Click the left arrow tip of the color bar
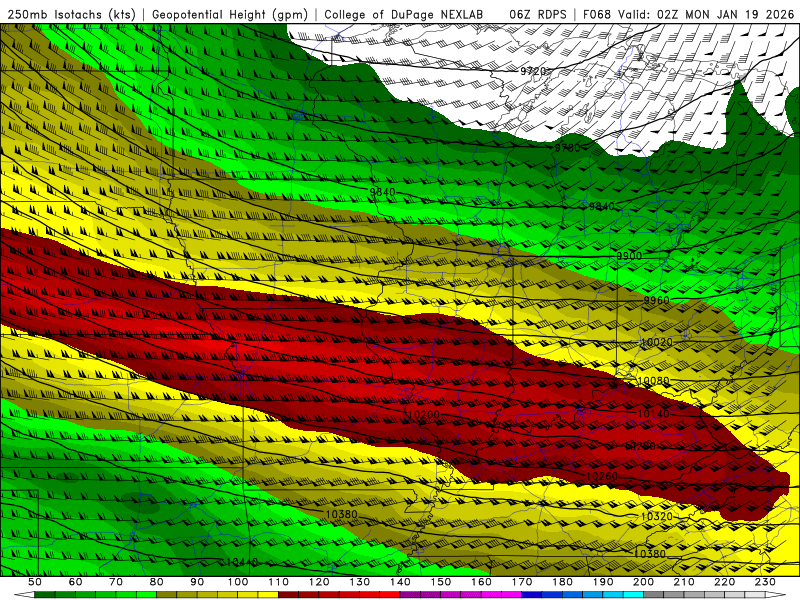This screenshot has height=600, width=800. (24, 595)
